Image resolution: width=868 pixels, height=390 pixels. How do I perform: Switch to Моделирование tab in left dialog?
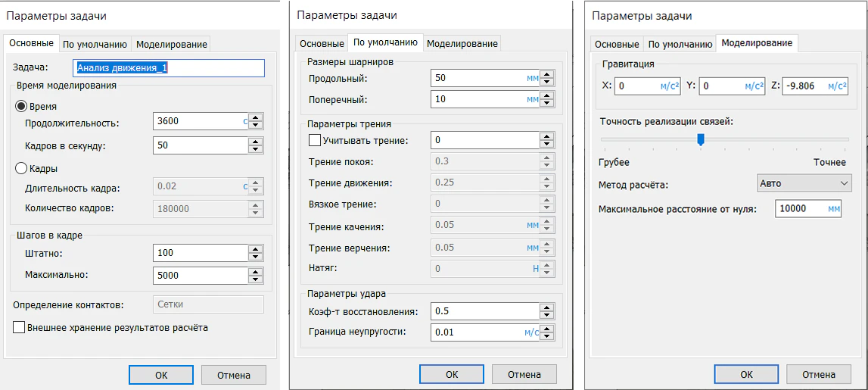pyautogui.click(x=172, y=44)
